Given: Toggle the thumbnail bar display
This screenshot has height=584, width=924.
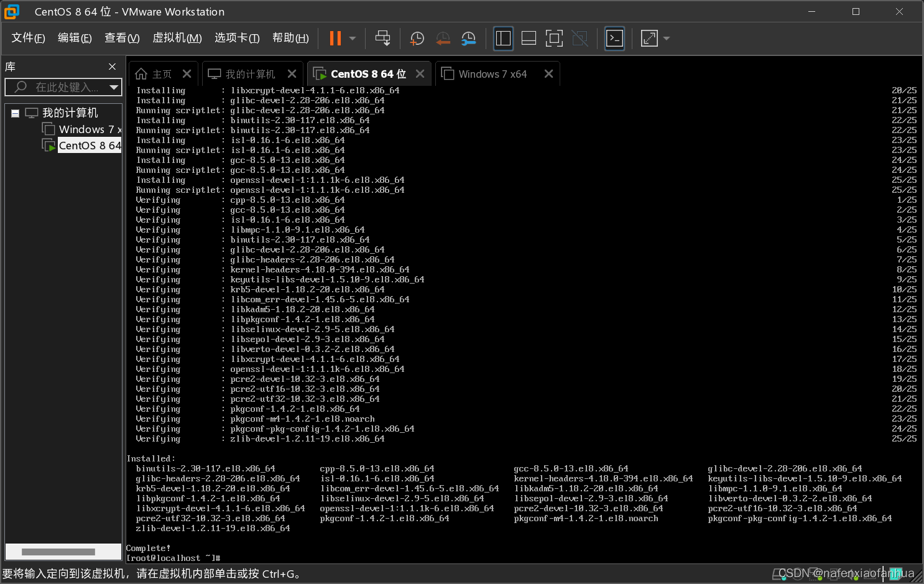Looking at the screenshot, I should pos(528,38).
